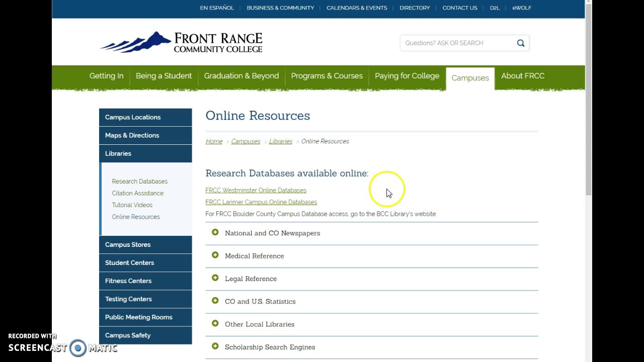Expand the CO and U.S. Statistics section
The image size is (644, 362).
point(371,302)
